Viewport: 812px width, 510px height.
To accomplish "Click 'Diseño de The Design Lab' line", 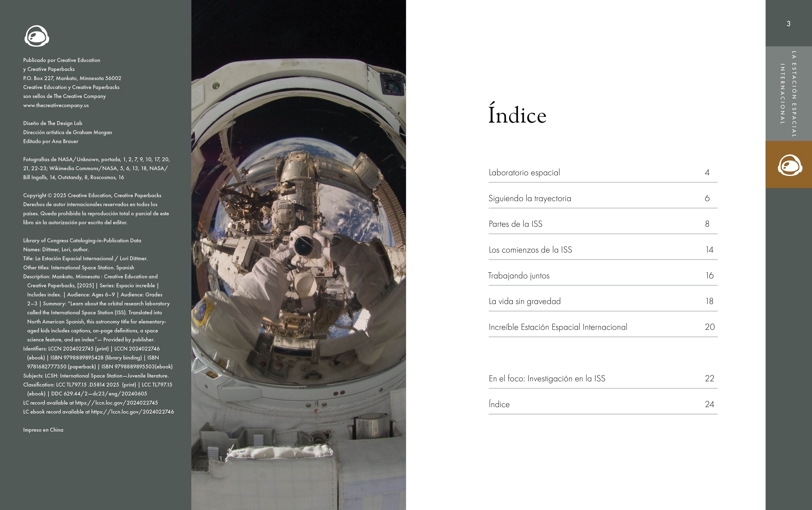I will 53,123.
